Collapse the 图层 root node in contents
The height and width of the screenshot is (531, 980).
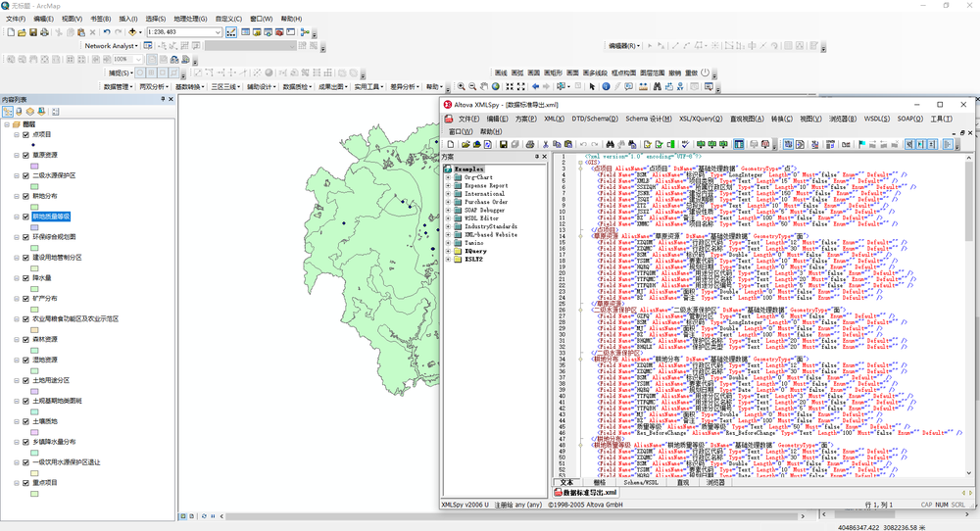tap(7, 124)
